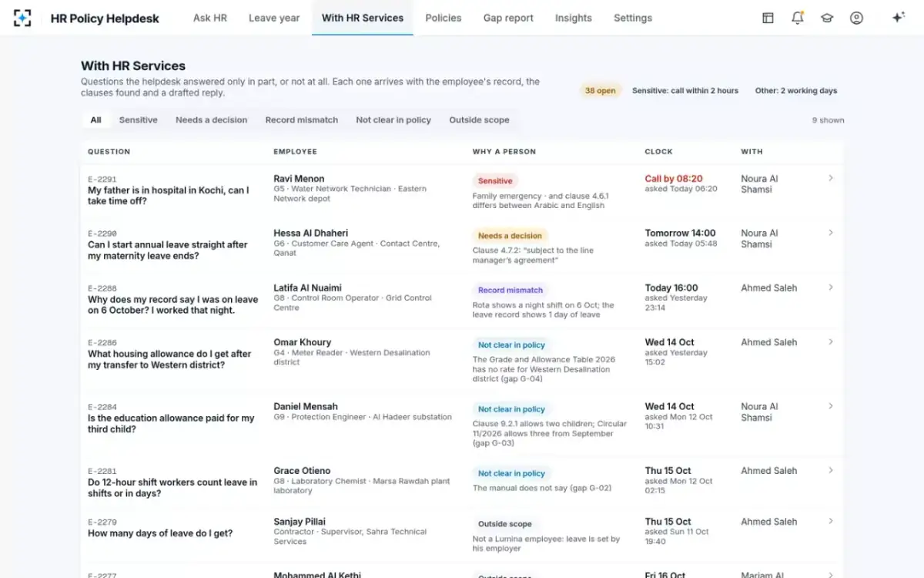Open the Gap report tab
The width and height of the screenshot is (924, 578).
point(508,18)
